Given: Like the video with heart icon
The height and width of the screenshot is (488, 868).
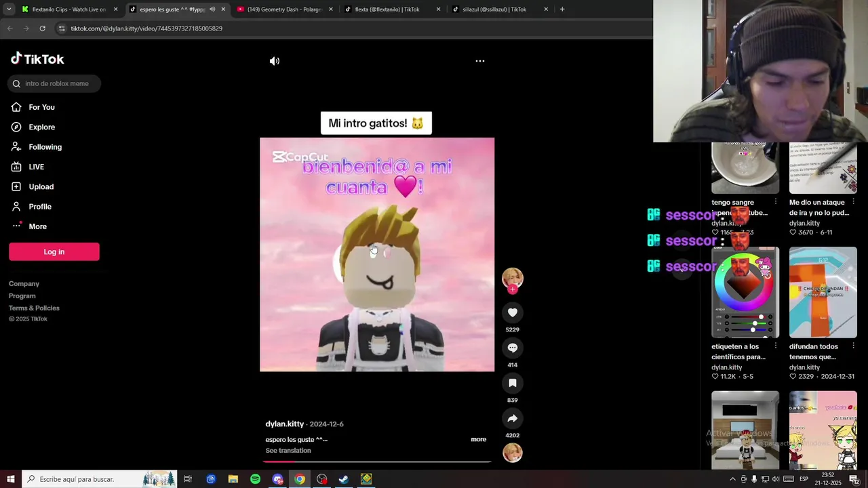Looking at the screenshot, I should (513, 312).
